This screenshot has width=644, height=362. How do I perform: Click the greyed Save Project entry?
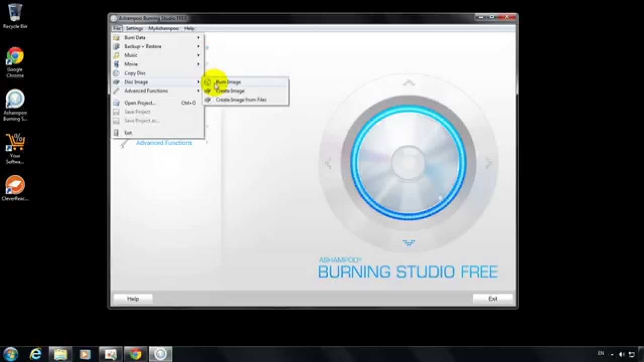[157, 112]
